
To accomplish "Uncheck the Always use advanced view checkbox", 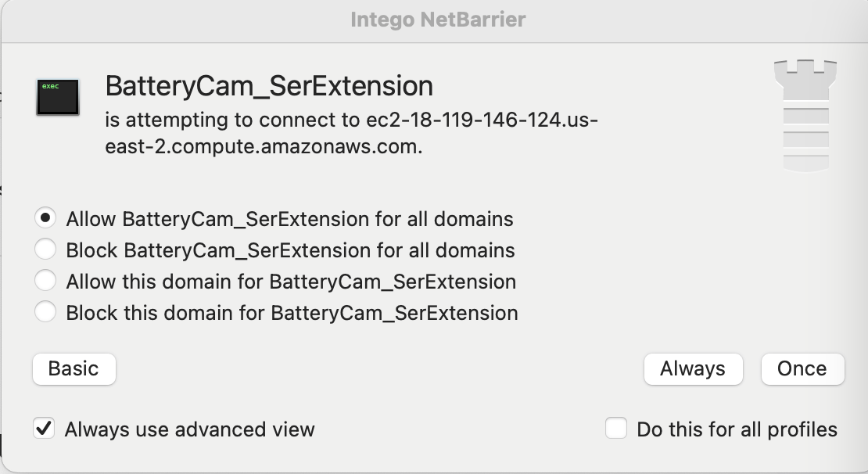I will 45,429.
